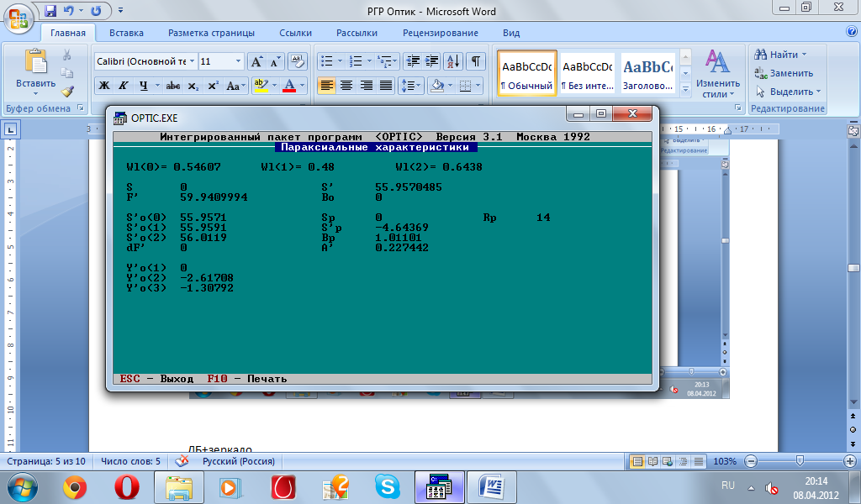The height and width of the screenshot is (504, 861).
Task: Open the Вставка ribbon tab
Action: click(x=126, y=33)
